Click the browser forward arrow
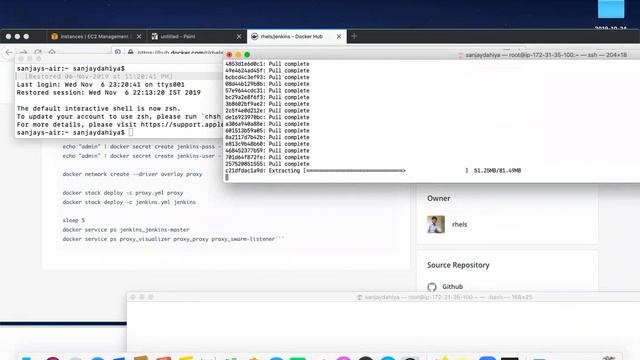Screen dimensions: 640x360 pos(24,52)
